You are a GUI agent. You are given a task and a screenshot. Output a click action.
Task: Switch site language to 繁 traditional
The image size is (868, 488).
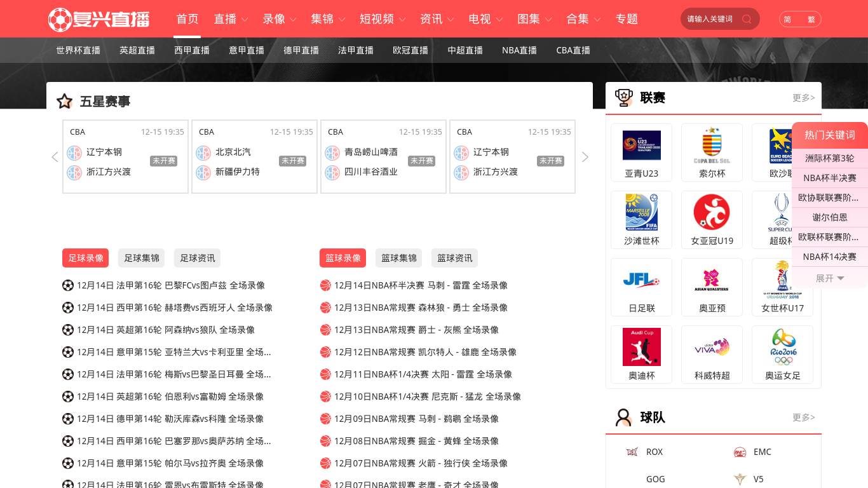(x=811, y=20)
